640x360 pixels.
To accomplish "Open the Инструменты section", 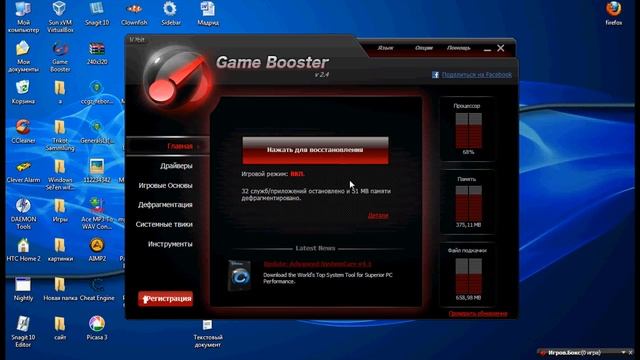I will (x=170, y=244).
